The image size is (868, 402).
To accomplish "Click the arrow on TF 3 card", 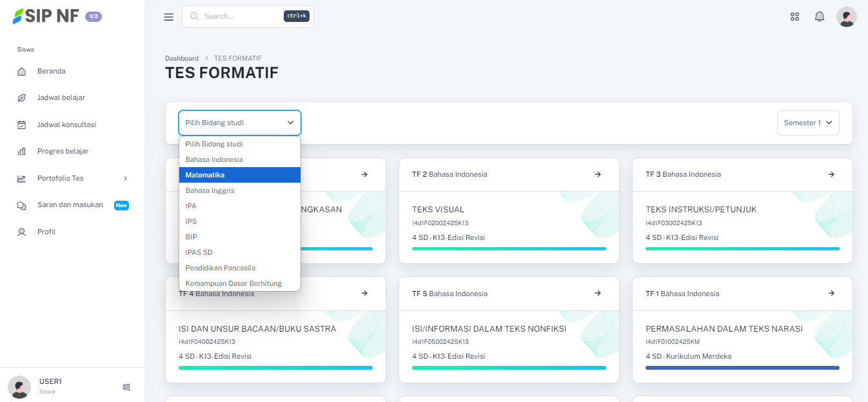I will point(831,174).
